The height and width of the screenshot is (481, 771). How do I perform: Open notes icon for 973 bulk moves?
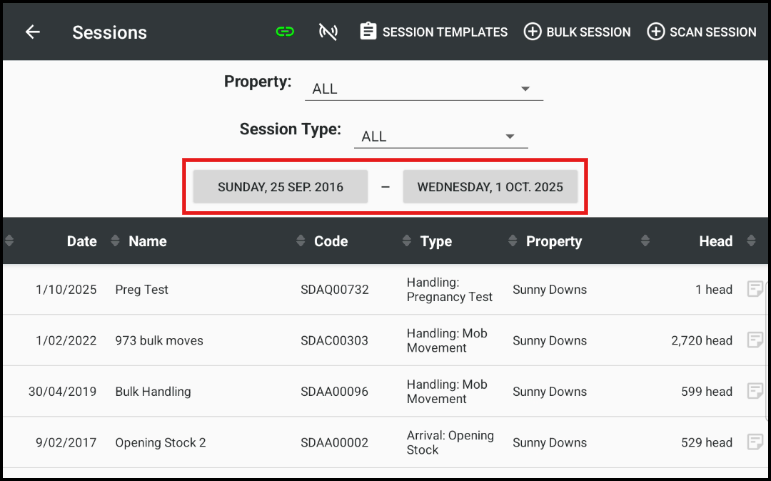click(x=755, y=340)
